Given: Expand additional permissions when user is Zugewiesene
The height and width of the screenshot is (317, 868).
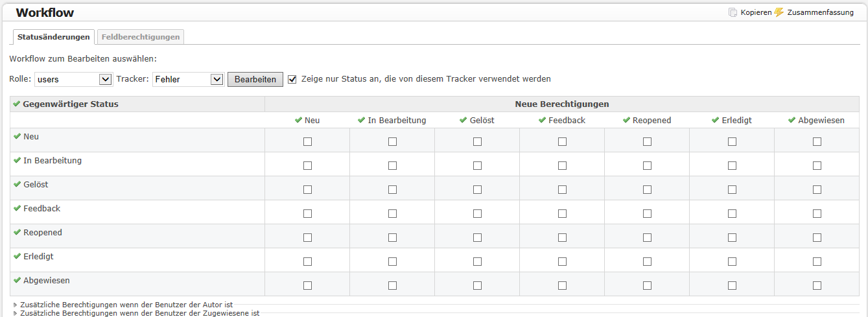Looking at the screenshot, I should [x=137, y=313].
